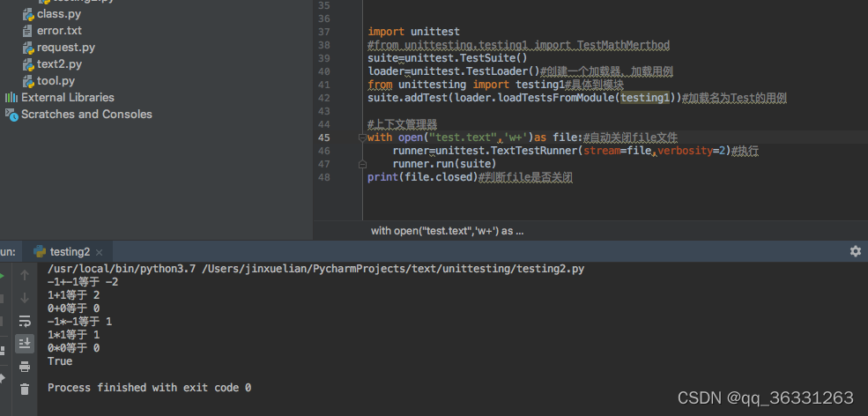This screenshot has width=868, height=416.
Task: Click console output '1*1等于 1'
Action: tap(74, 335)
